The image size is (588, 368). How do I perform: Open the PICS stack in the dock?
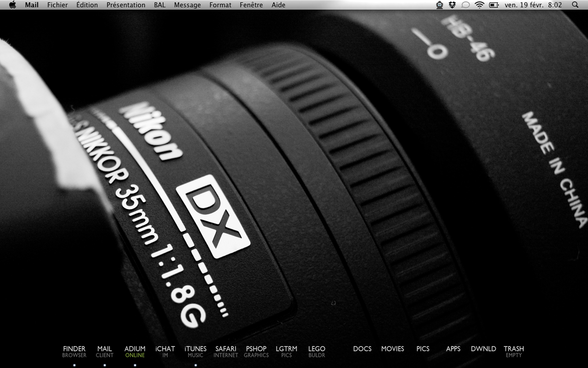[423, 349]
